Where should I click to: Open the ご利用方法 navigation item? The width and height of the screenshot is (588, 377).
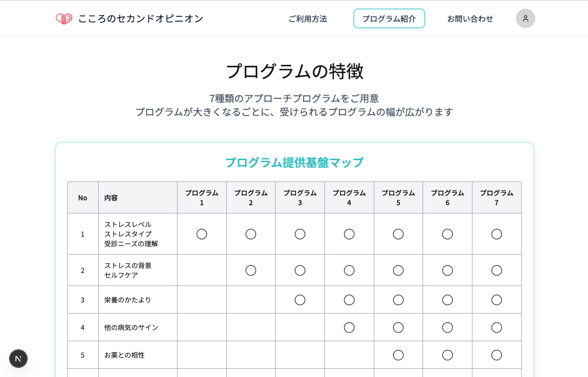308,19
